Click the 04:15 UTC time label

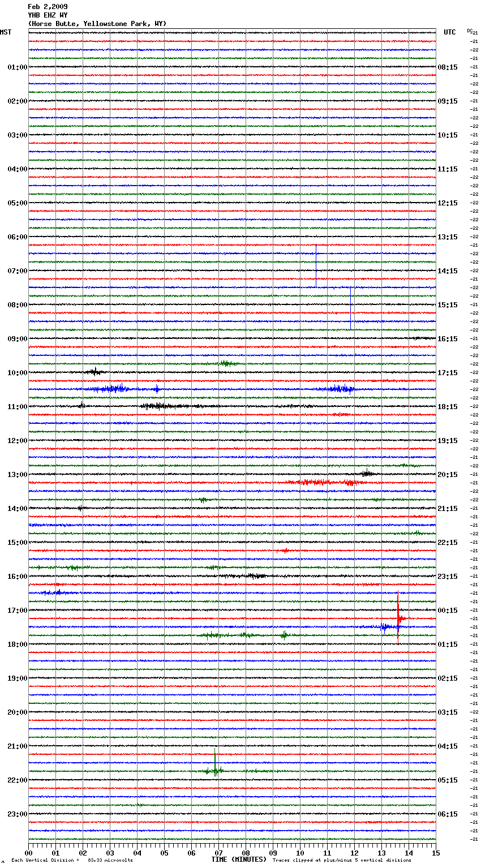pyautogui.click(x=448, y=746)
